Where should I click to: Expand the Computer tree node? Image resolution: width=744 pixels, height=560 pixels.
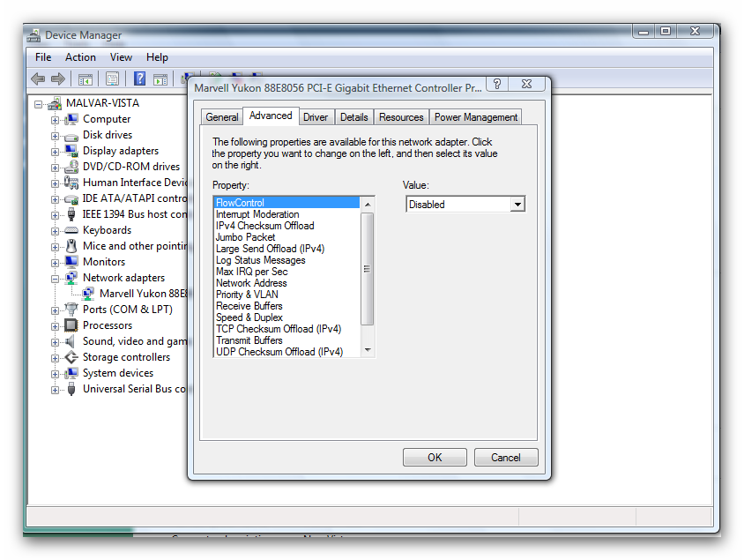(55, 118)
